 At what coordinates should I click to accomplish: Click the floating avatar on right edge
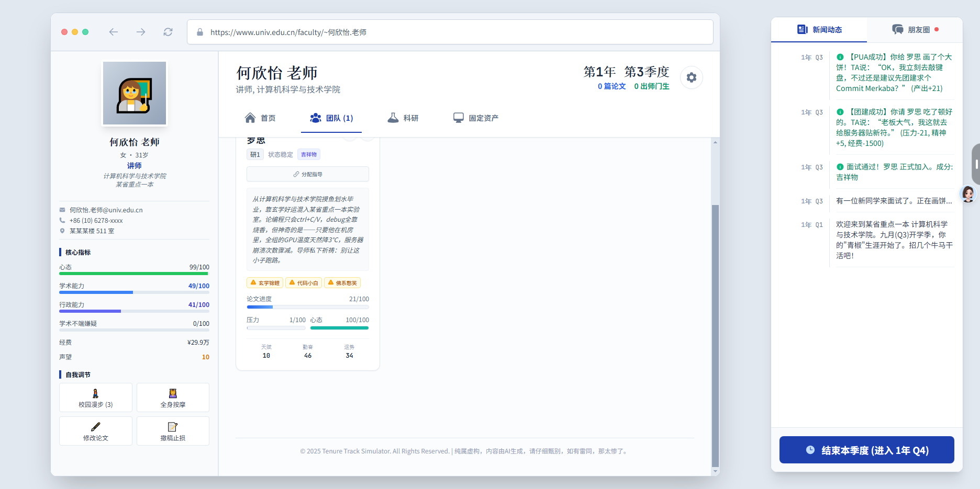coord(968,194)
